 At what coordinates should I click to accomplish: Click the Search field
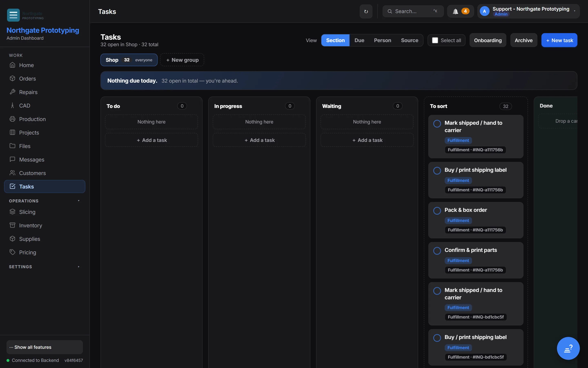pos(413,11)
